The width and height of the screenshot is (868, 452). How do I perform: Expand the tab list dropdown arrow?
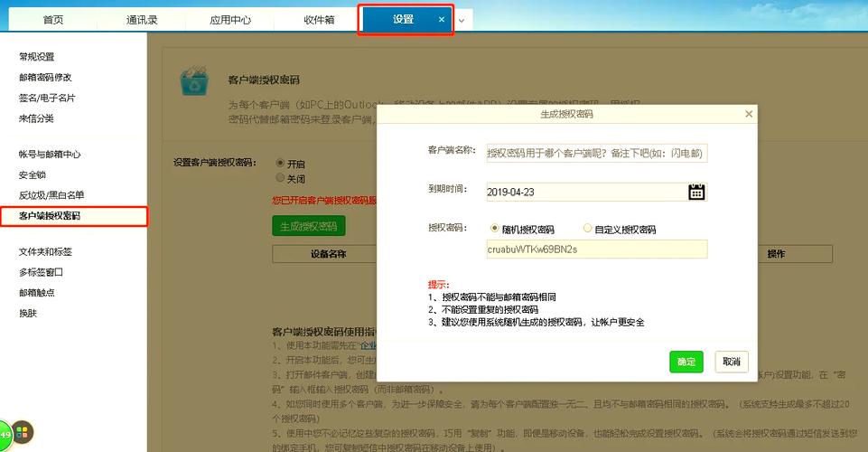(x=462, y=21)
